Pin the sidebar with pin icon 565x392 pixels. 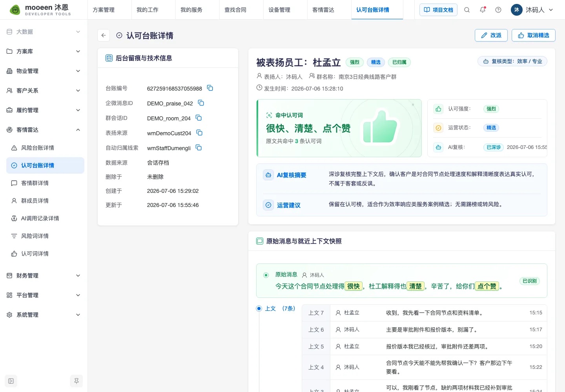point(77,381)
